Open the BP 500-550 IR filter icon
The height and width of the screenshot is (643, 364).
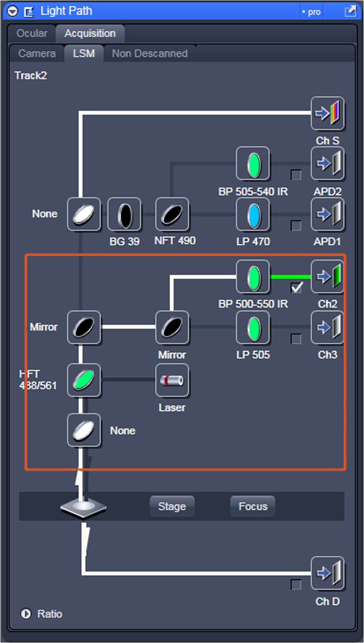(253, 277)
